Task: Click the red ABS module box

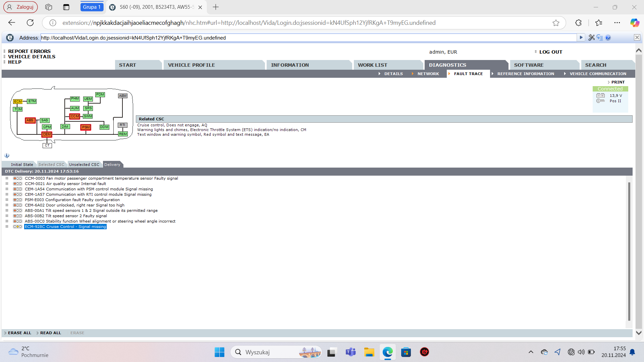Action: coord(30,120)
